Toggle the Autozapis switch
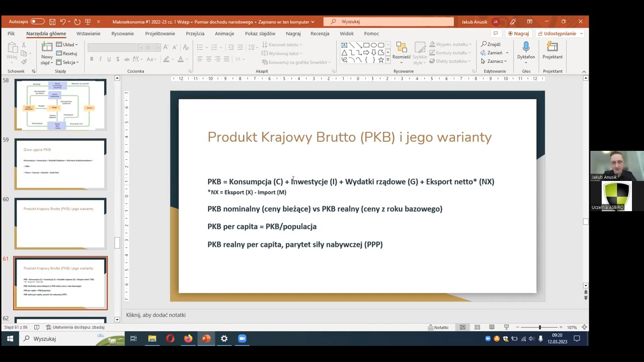Image resolution: width=644 pixels, height=362 pixels. 37,22
